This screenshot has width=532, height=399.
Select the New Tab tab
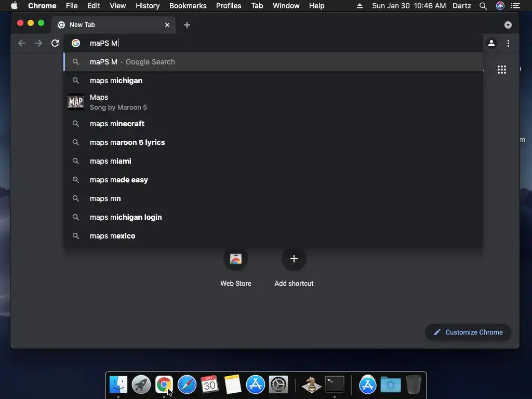point(113,25)
